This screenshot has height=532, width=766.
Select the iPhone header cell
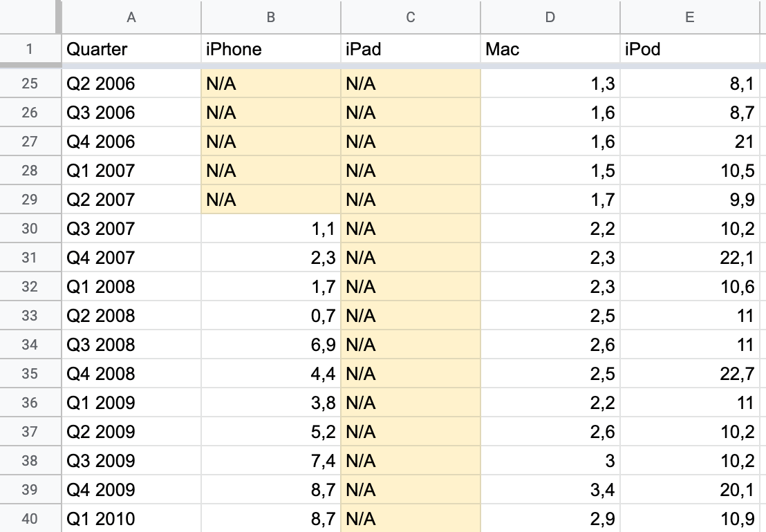click(x=271, y=49)
